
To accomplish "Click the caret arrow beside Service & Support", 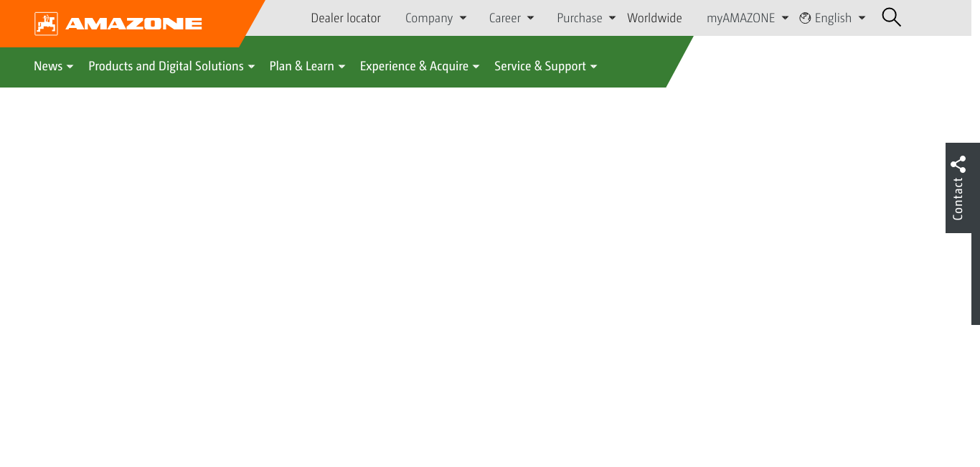I will 593,67.
